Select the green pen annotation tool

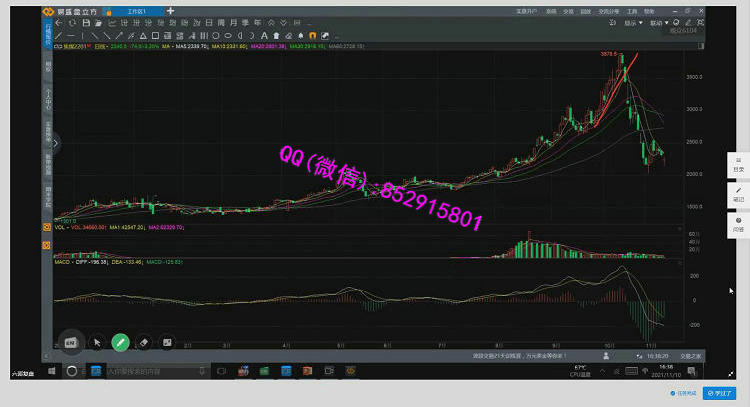(x=120, y=342)
